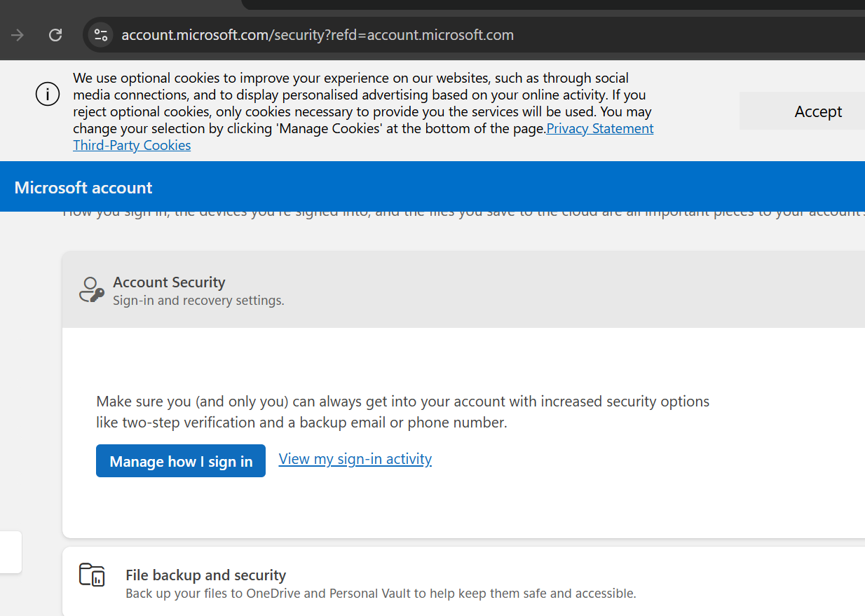Click the File backup and security icon

[x=92, y=575]
